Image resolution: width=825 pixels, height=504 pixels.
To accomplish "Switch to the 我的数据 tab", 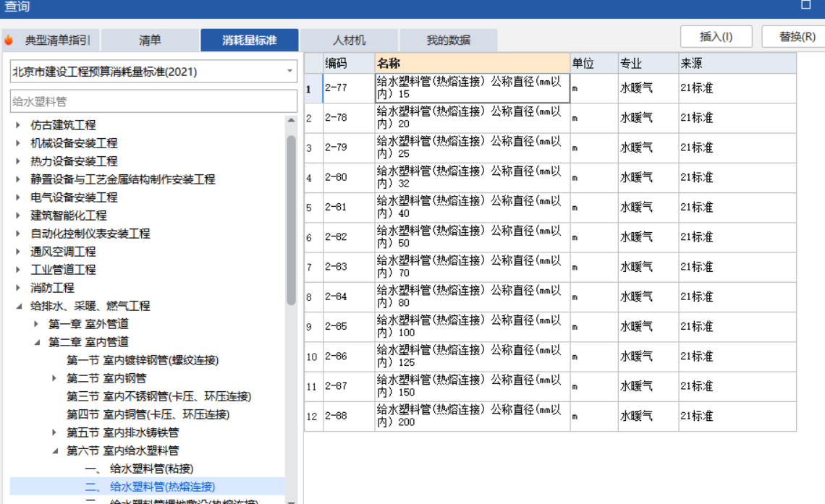I will pos(448,40).
